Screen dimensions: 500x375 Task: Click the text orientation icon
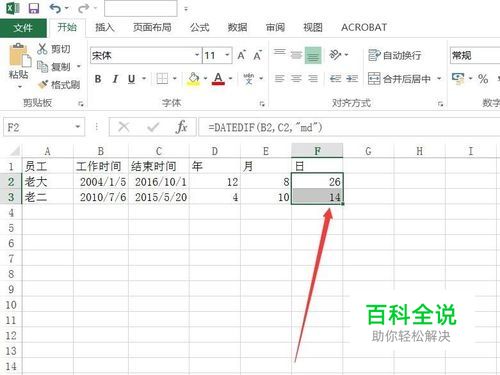point(335,54)
